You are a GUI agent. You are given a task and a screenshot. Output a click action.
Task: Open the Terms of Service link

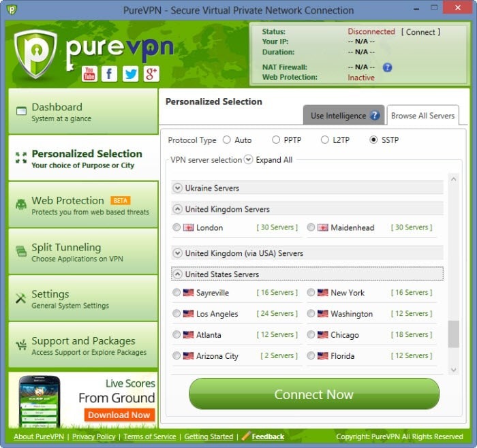click(x=150, y=436)
